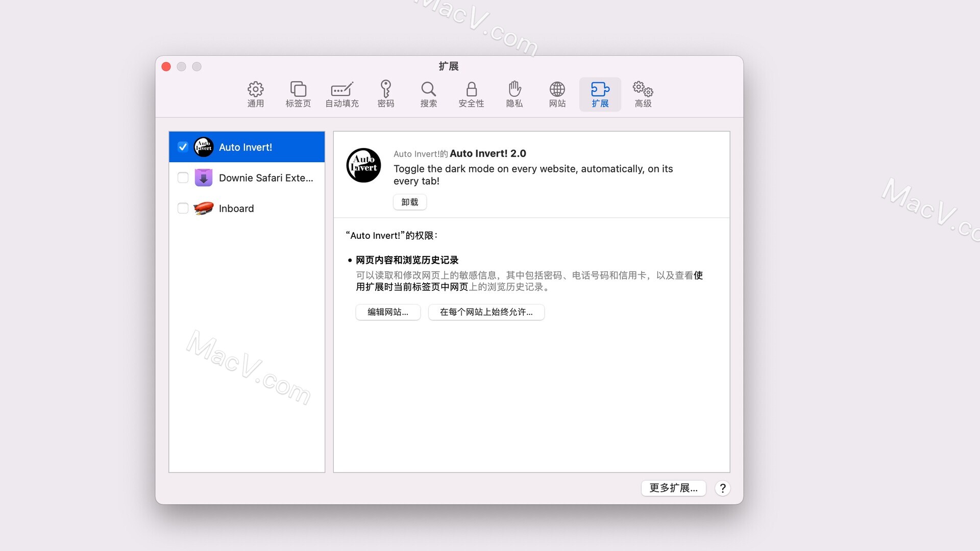Enable Auto Invert! extension checkbox
The width and height of the screenshot is (980, 551).
[183, 146]
